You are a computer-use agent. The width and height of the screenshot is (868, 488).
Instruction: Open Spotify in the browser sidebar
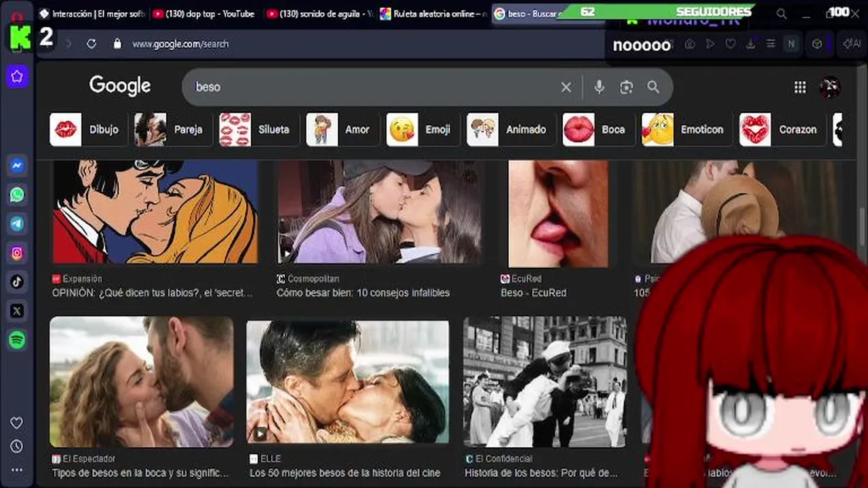tap(17, 340)
